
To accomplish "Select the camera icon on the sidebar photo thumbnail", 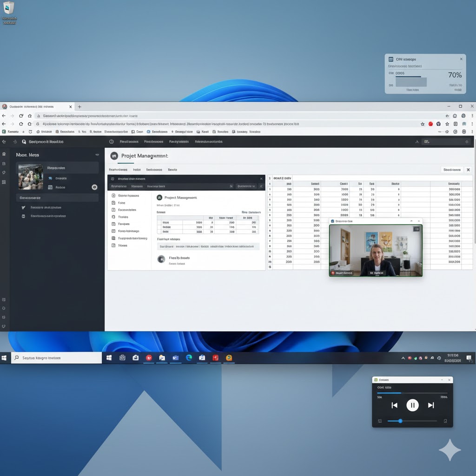I will [94, 187].
